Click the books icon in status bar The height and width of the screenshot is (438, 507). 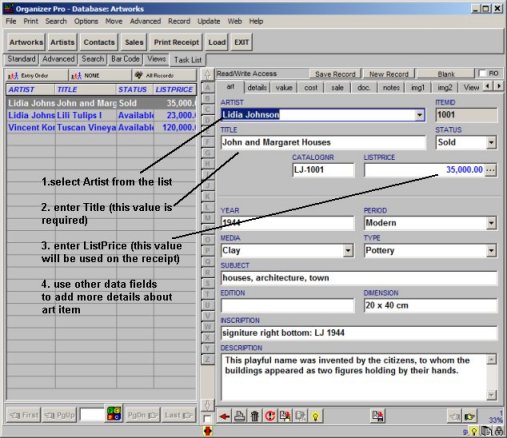[486, 431]
